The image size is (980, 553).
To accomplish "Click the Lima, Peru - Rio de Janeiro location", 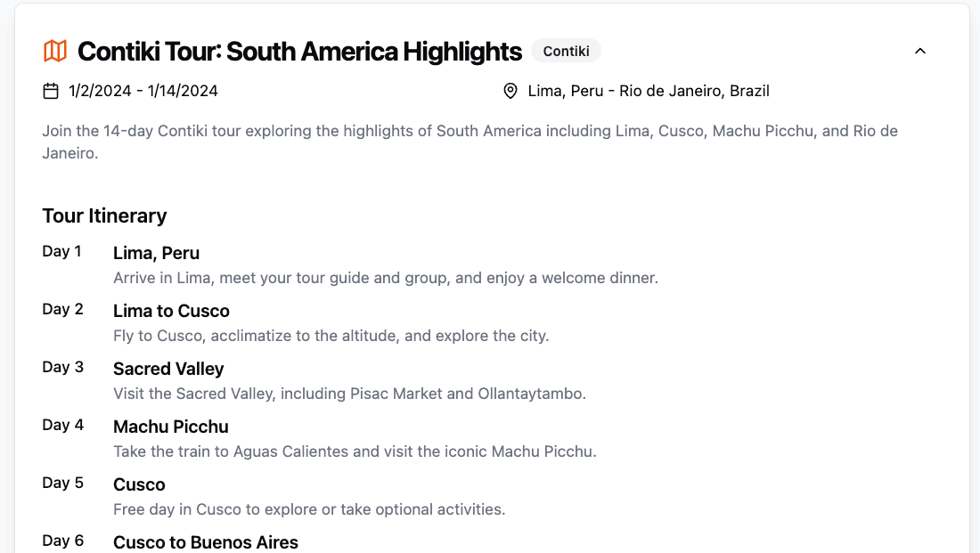I will (x=648, y=91).
